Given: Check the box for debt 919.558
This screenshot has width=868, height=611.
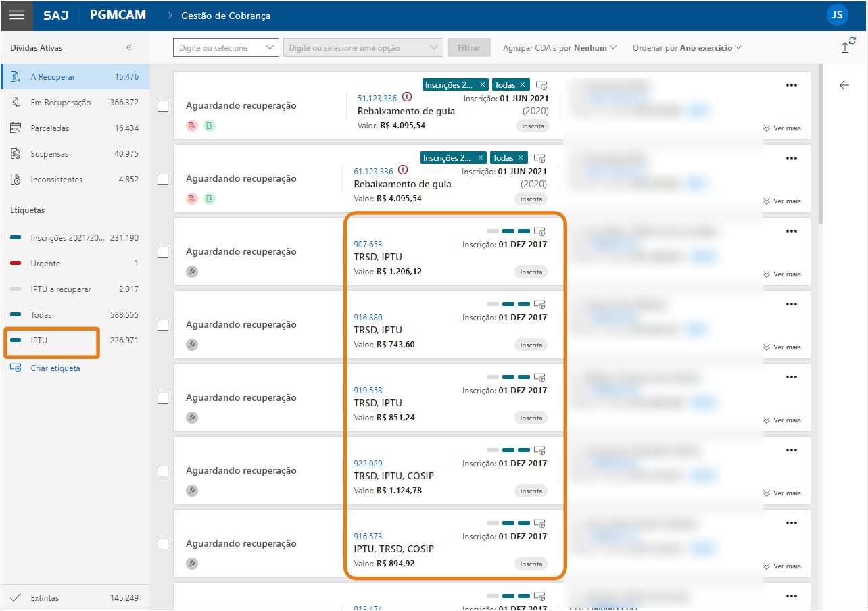Looking at the screenshot, I should point(163,398).
